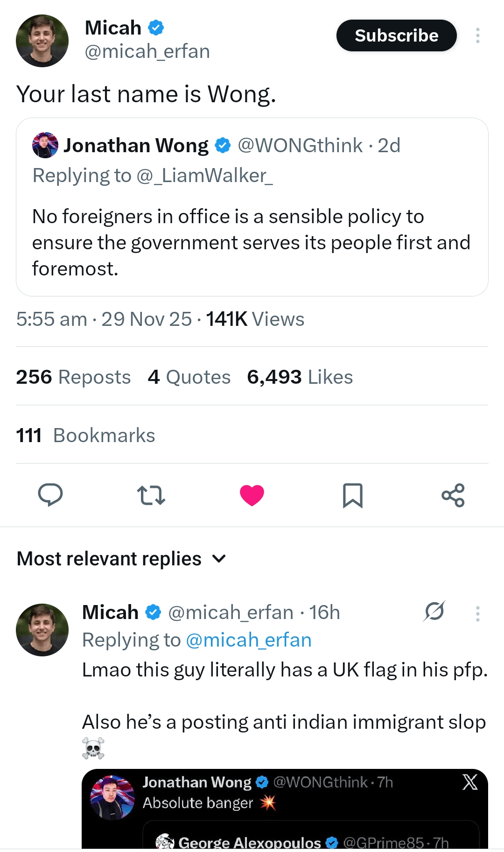Tap the @micah_erfan mention link in reply
The width and height of the screenshot is (504, 852).
[x=248, y=640]
